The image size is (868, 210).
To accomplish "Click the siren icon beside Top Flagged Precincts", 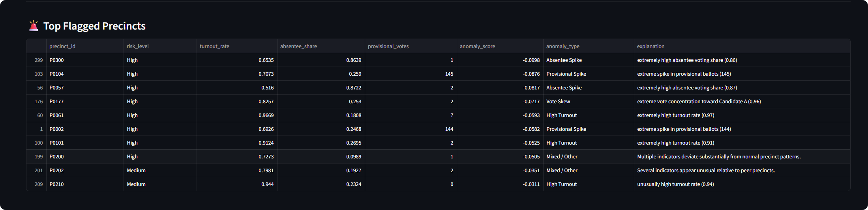I will (x=34, y=26).
